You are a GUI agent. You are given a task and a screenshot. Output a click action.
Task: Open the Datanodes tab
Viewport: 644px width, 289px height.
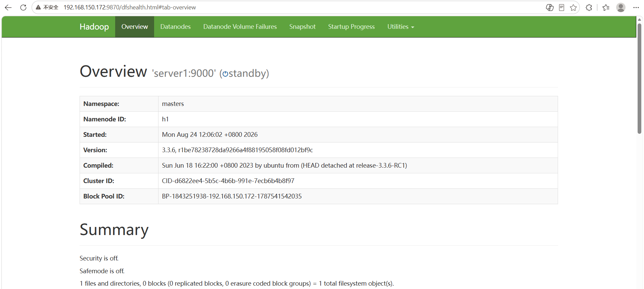click(175, 27)
